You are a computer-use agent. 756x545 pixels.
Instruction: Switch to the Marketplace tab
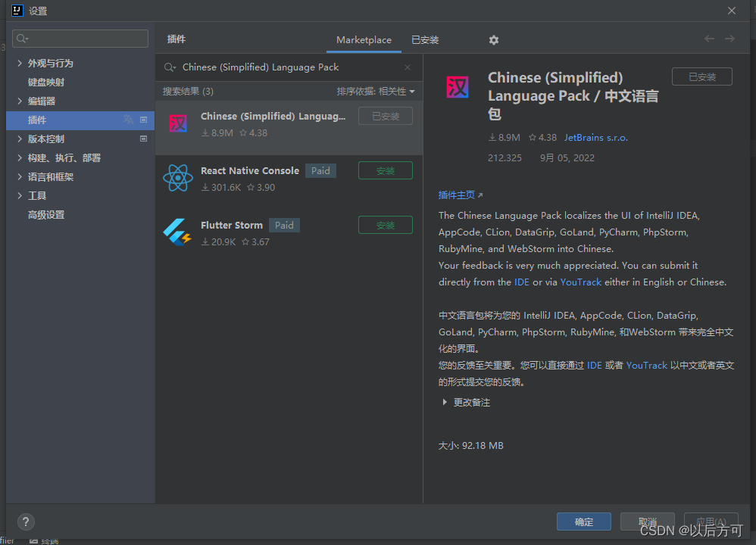click(x=364, y=40)
